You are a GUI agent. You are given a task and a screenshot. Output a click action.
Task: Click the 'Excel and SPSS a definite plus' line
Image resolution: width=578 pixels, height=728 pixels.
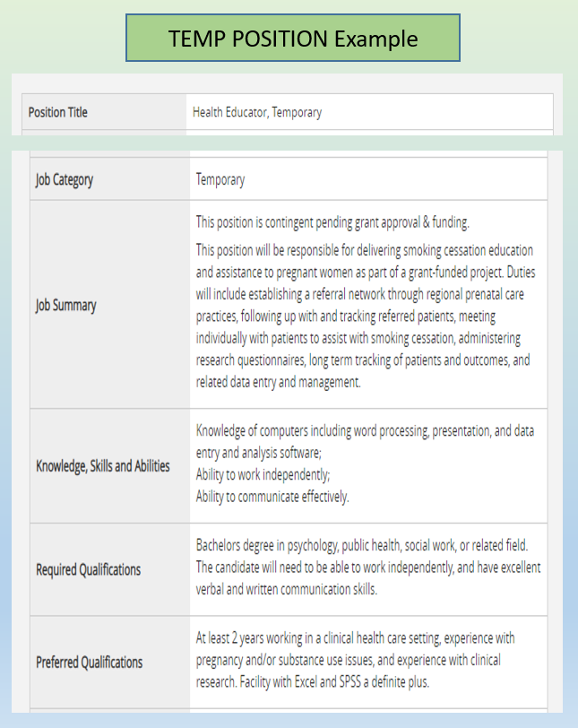[358, 681]
